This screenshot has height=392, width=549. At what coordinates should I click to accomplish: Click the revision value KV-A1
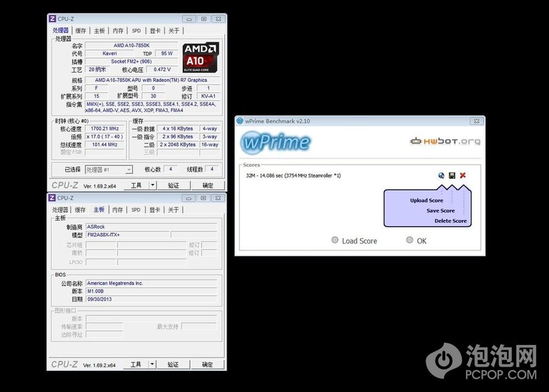click(x=208, y=96)
